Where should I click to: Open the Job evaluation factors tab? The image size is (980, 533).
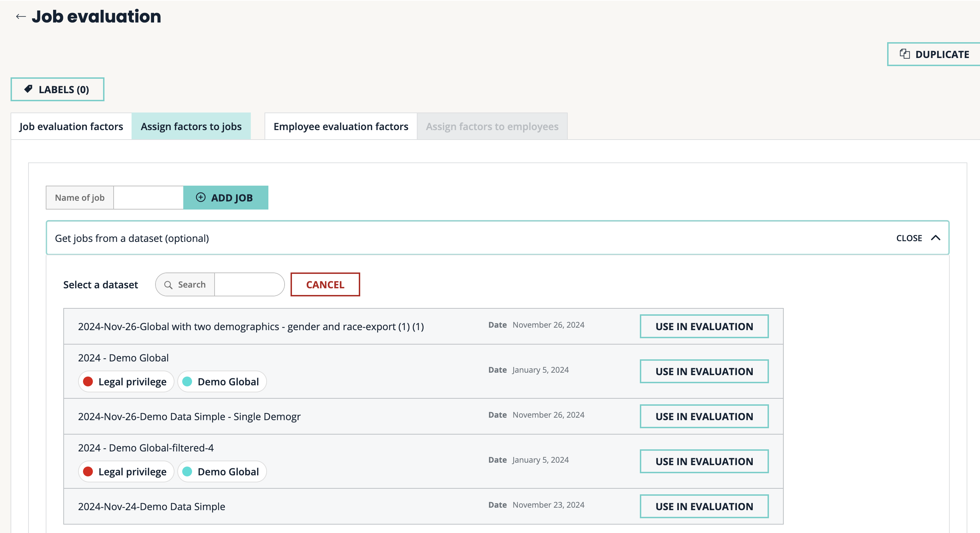tap(71, 126)
